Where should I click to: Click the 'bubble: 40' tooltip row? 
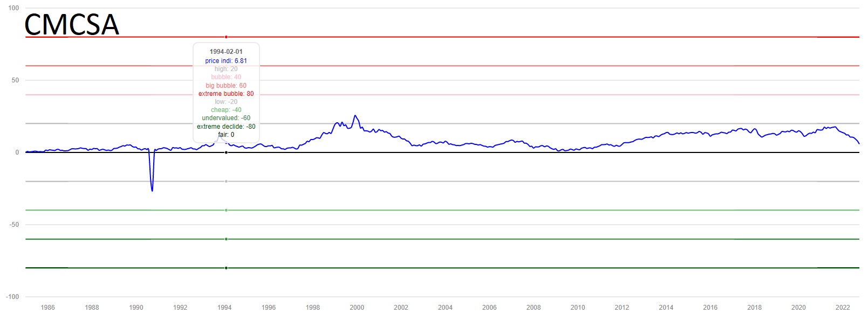[x=226, y=77]
